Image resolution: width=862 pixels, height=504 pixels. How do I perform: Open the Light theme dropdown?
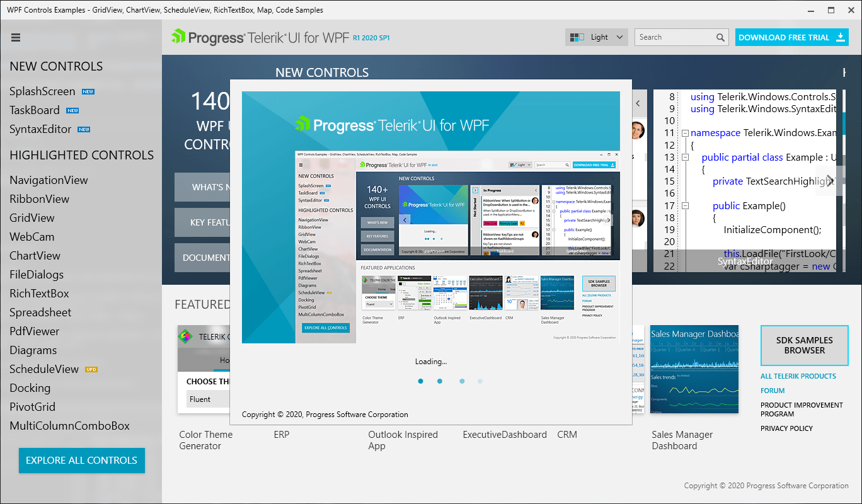pos(597,37)
